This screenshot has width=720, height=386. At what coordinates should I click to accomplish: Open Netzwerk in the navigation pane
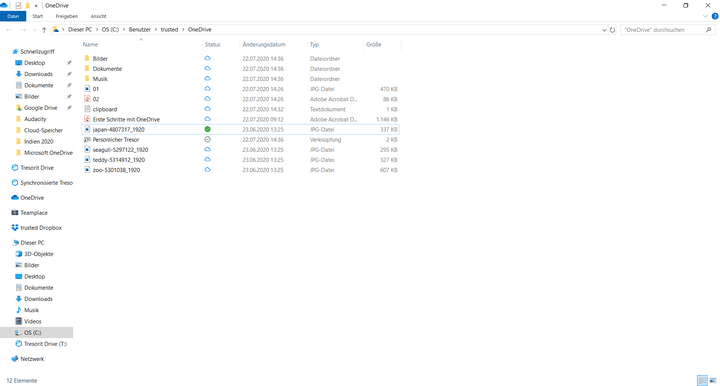(32, 359)
